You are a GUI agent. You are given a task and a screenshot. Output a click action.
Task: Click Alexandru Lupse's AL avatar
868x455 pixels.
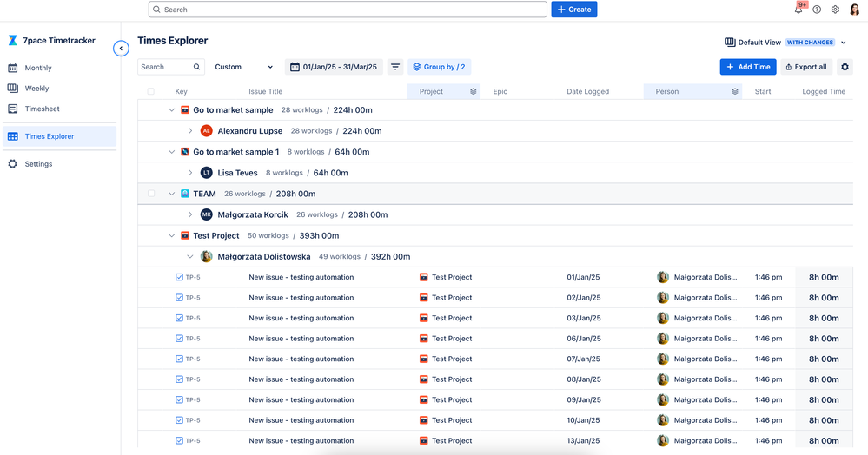pos(207,130)
